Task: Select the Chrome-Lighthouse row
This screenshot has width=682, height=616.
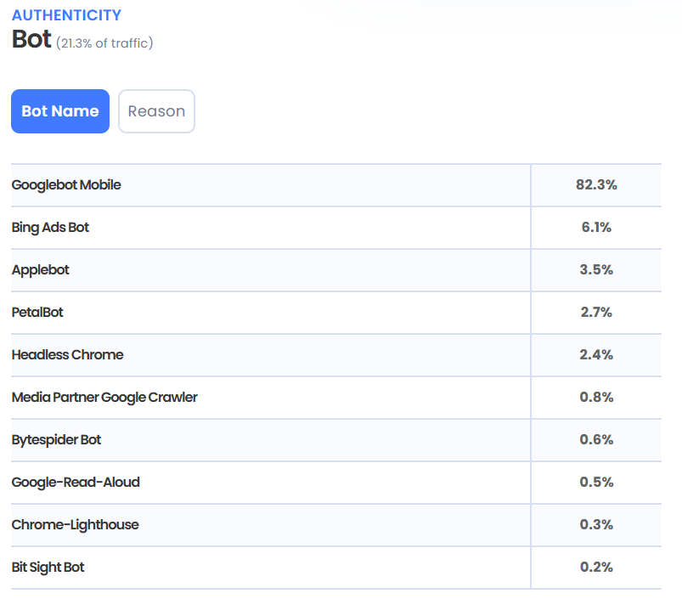Action: pyautogui.click(x=75, y=524)
